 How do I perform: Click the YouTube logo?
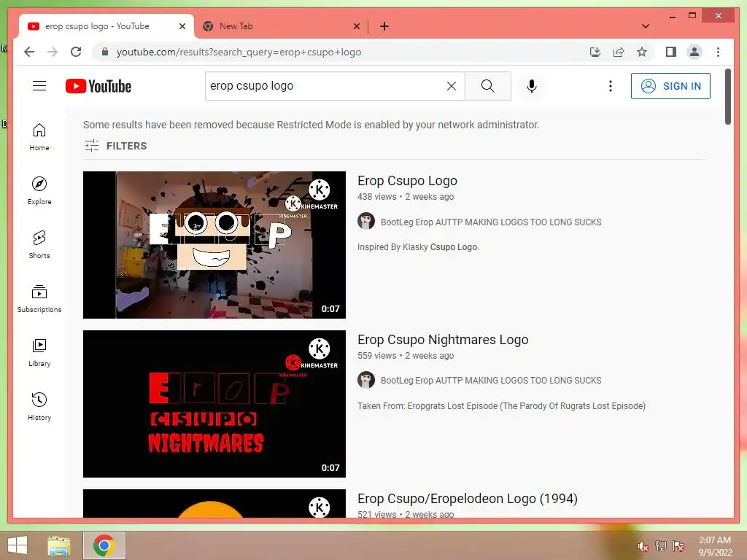pyautogui.click(x=98, y=86)
